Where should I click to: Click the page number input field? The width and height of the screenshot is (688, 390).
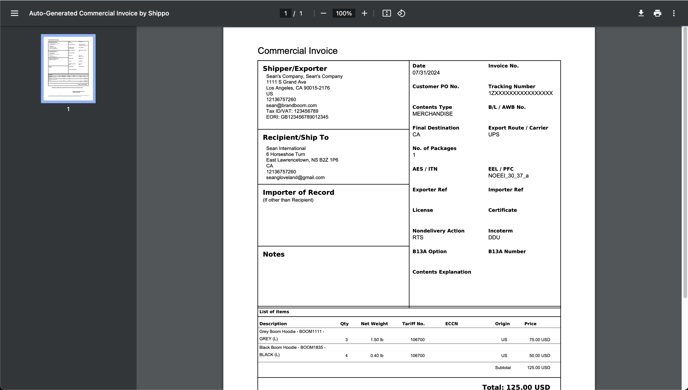point(286,13)
